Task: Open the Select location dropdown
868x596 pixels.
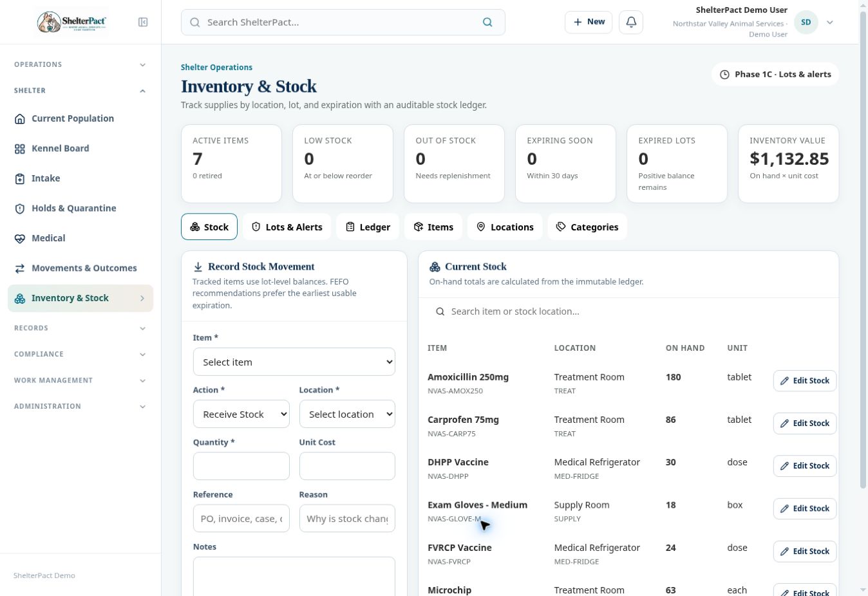Action: [347, 414]
